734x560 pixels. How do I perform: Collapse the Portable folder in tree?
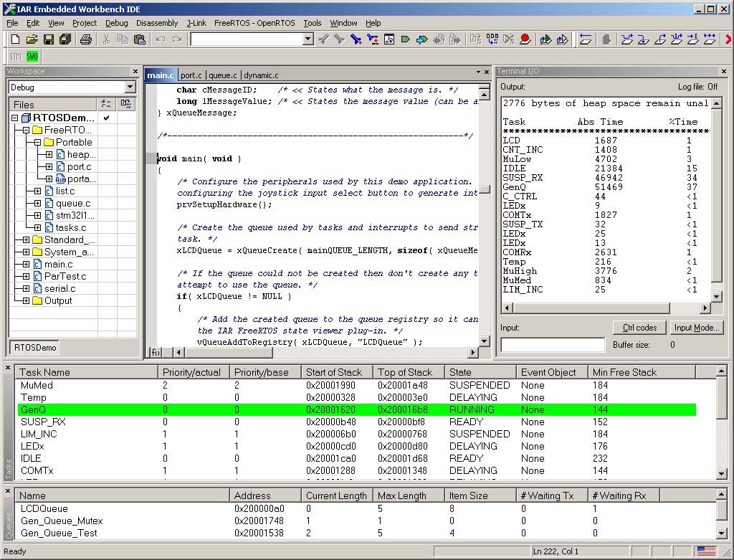click(x=37, y=142)
